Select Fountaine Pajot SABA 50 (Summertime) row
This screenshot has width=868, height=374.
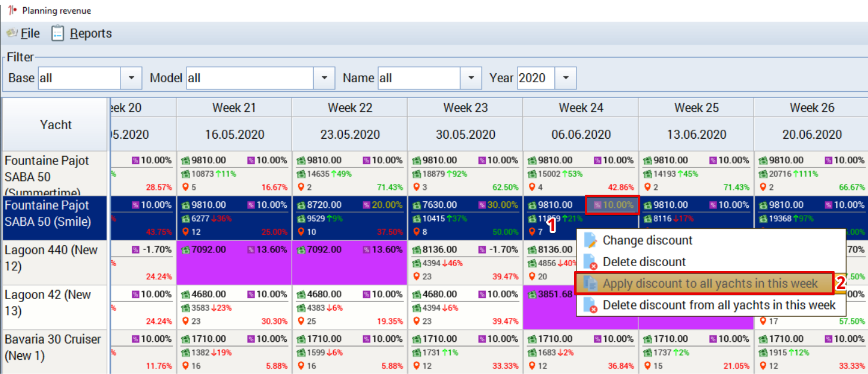tap(55, 173)
